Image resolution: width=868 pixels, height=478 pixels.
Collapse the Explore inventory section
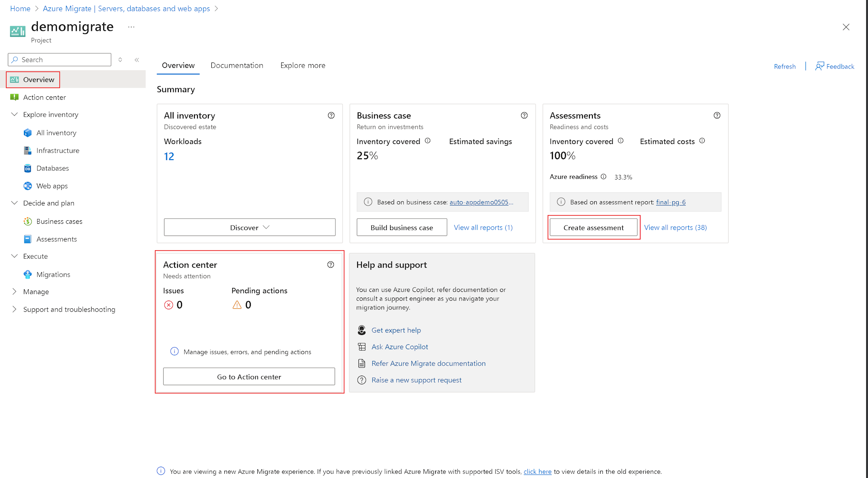tap(14, 115)
